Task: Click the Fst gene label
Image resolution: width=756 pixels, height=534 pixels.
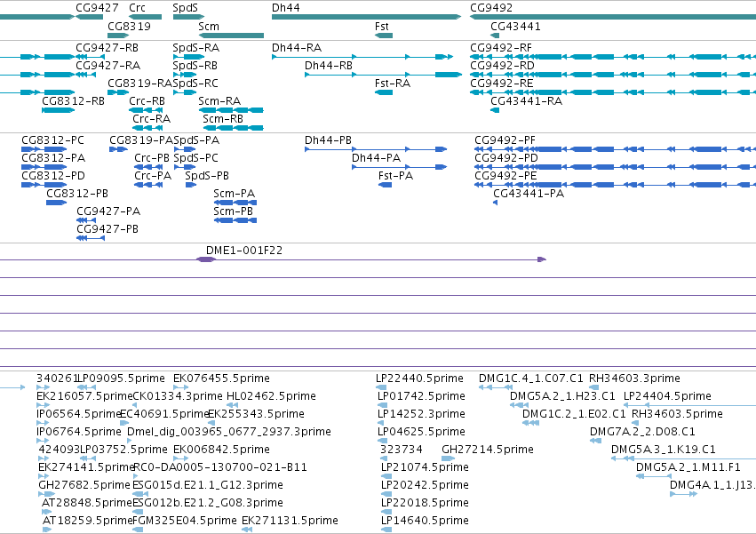Action: click(381, 27)
